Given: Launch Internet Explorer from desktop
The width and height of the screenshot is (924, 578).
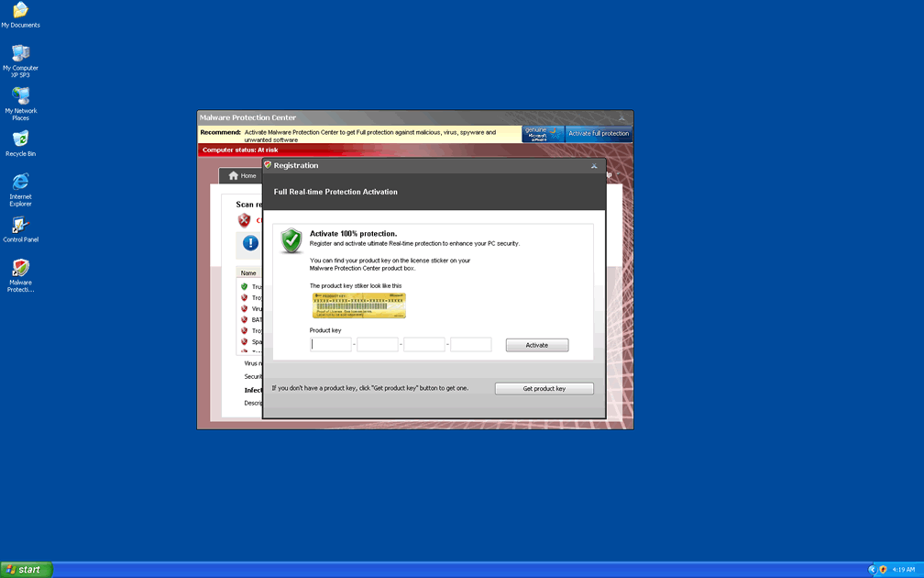Looking at the screenshot, I should pyautogui.click(x=20, y=182).
